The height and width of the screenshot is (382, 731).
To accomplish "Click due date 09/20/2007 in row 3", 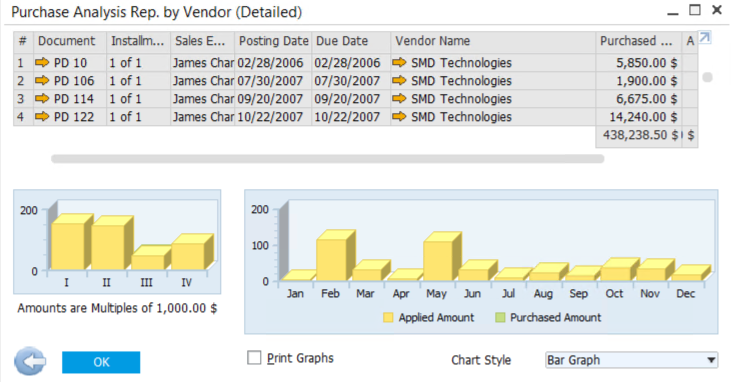I will [x=351, y=99].
